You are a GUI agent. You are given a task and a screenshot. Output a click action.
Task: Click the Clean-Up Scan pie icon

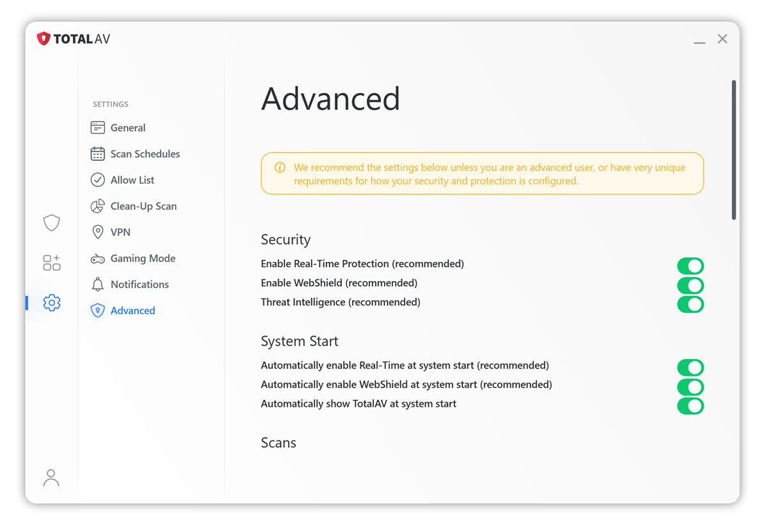(98, 206)
